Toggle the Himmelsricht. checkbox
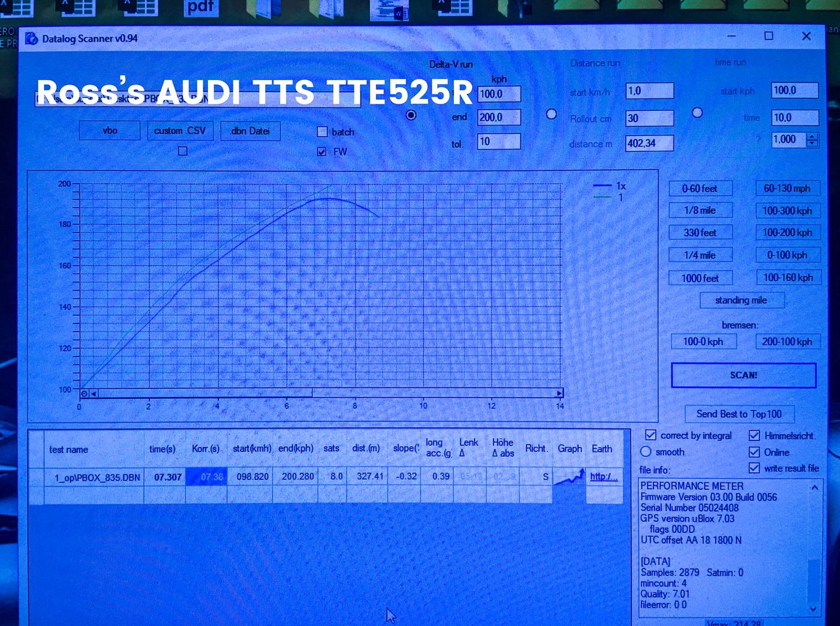Screen dimensions: 840x626 tap(754, 435)
